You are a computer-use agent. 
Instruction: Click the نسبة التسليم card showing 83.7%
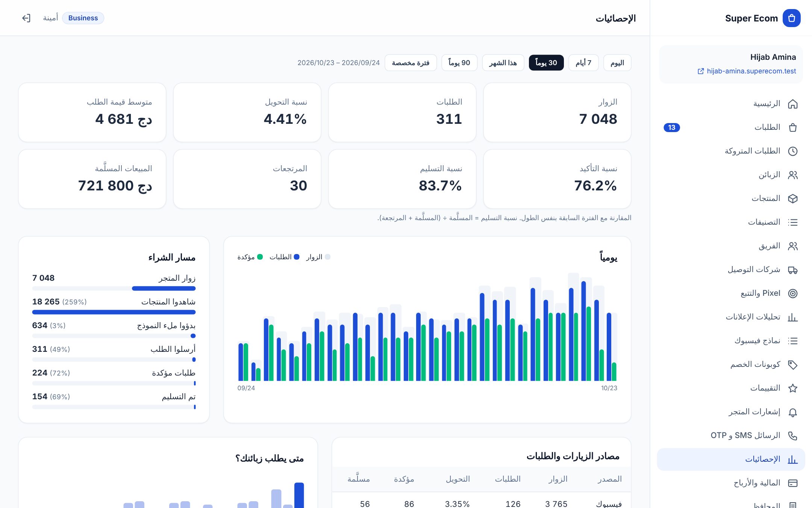[402, 179]
